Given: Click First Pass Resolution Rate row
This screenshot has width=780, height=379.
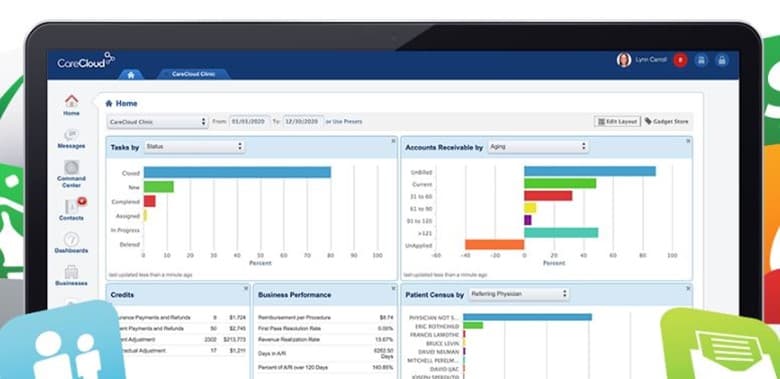Looking at the screenshot, I should coord(325,328).
